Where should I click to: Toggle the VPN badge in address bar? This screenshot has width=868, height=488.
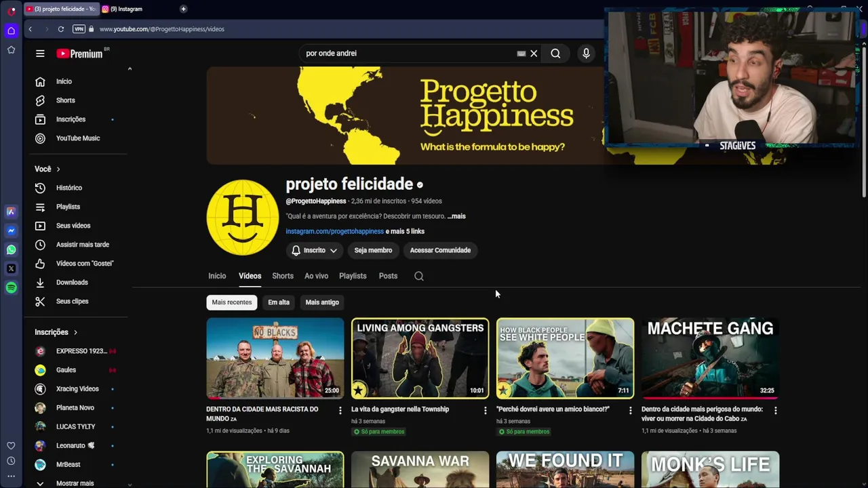(x=79, y=29)
